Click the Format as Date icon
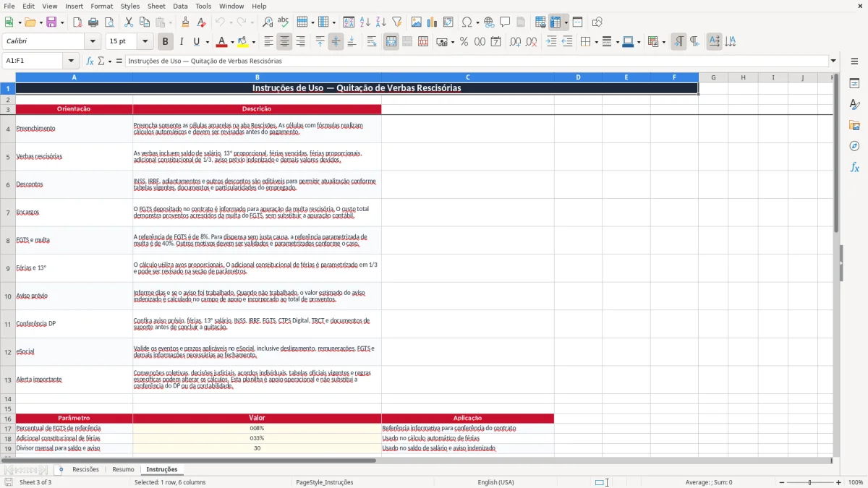868x488 pixels. tap(495, 42)
